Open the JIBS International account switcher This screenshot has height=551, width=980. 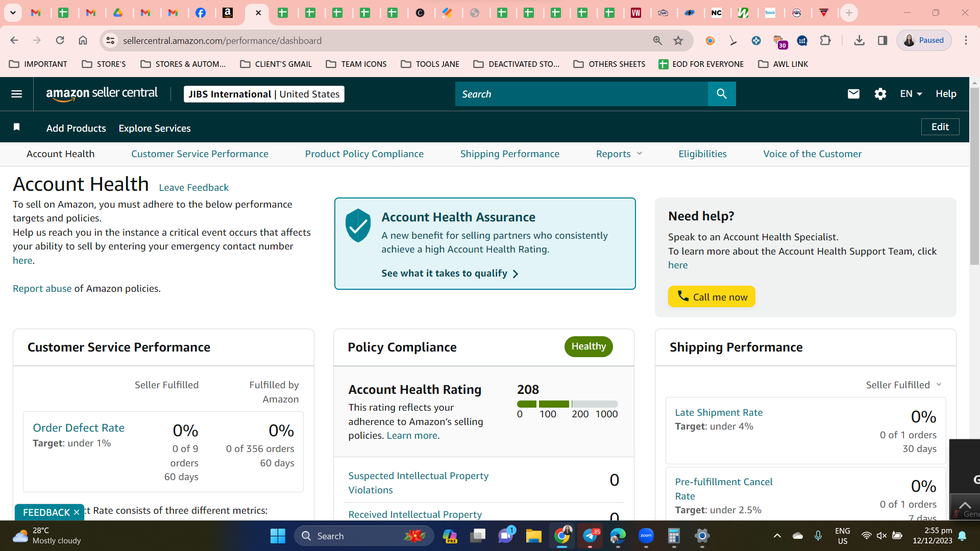[264, 94]
